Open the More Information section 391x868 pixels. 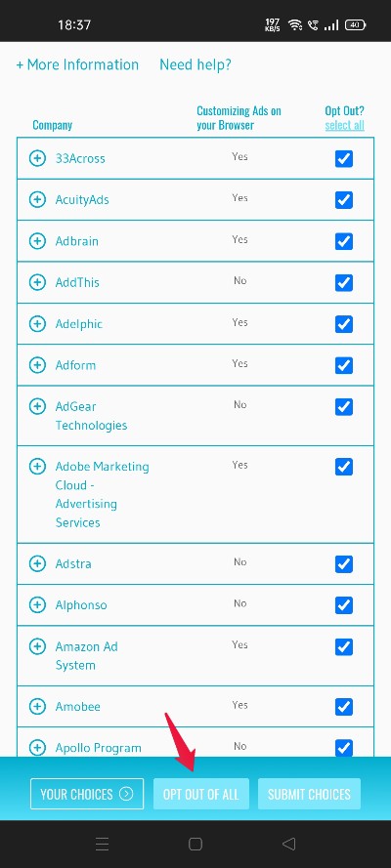77,64
